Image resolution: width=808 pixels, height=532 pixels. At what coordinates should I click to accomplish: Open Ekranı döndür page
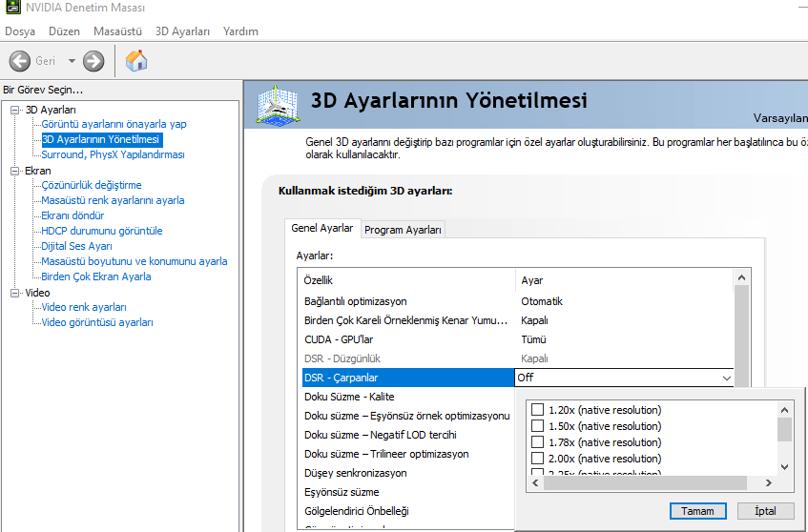[x=73, y=215]
